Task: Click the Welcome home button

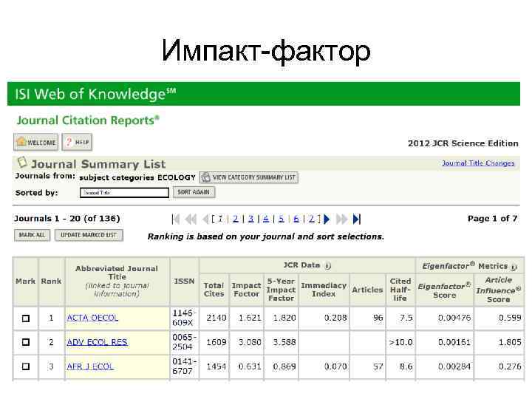Action: (x=36, y=142)
